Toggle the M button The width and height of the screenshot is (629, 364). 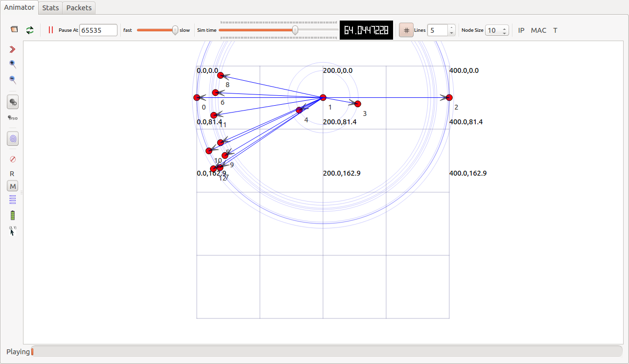click(x=13, y=186)
